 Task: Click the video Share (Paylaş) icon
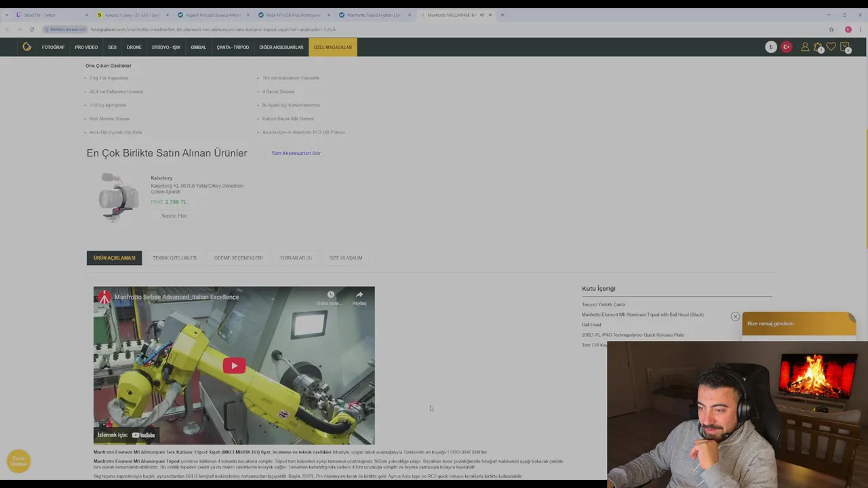click(x=359, y=298)
